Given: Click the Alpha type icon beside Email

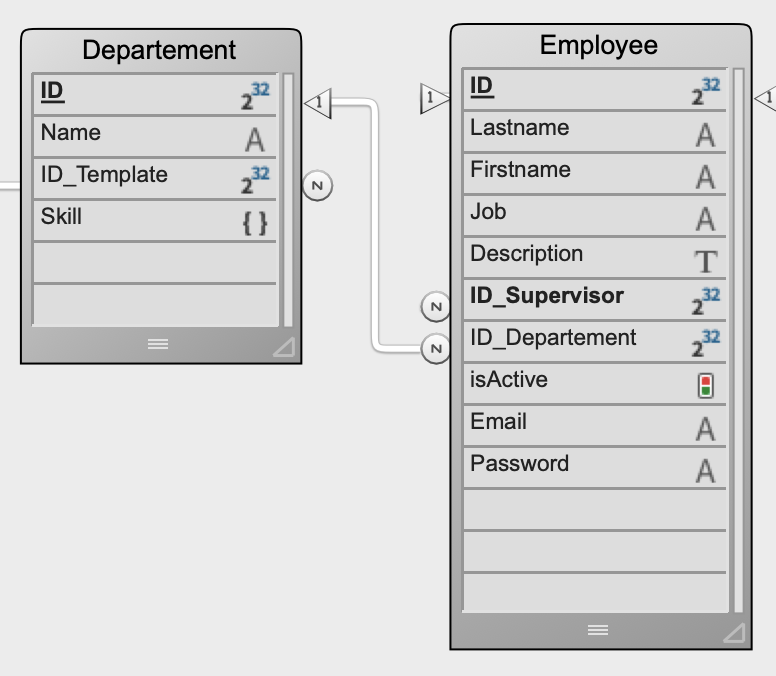Looking at the screenshot, I should coord(705,429).
